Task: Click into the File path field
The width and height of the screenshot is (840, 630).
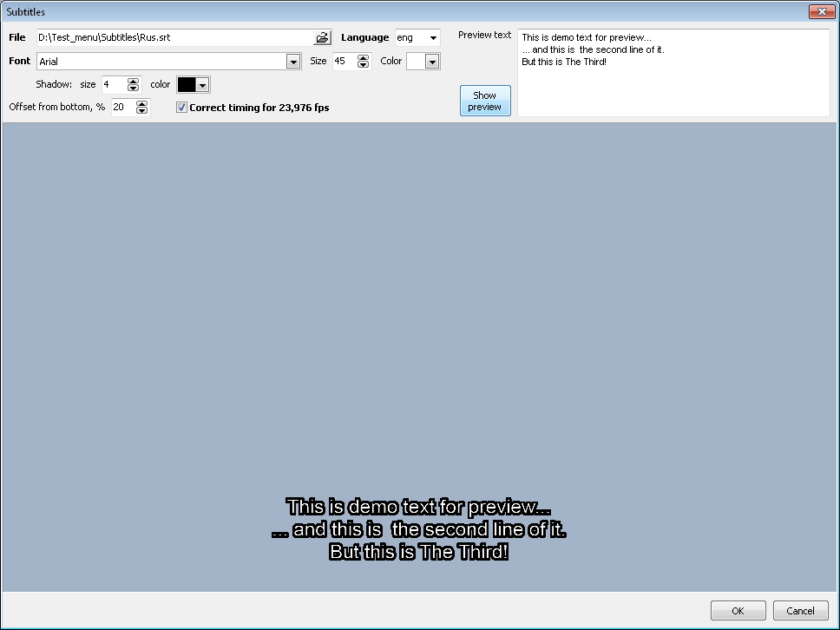Action: 174,38
